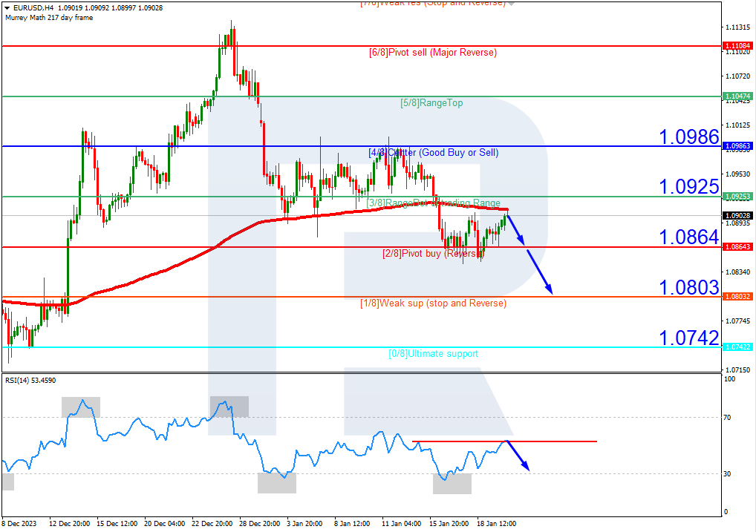This screenshot has width=756, height=532.
Task: Select the blue 1.09863 price axis tag
Action: pyautogui.click(x=737, y=146)
